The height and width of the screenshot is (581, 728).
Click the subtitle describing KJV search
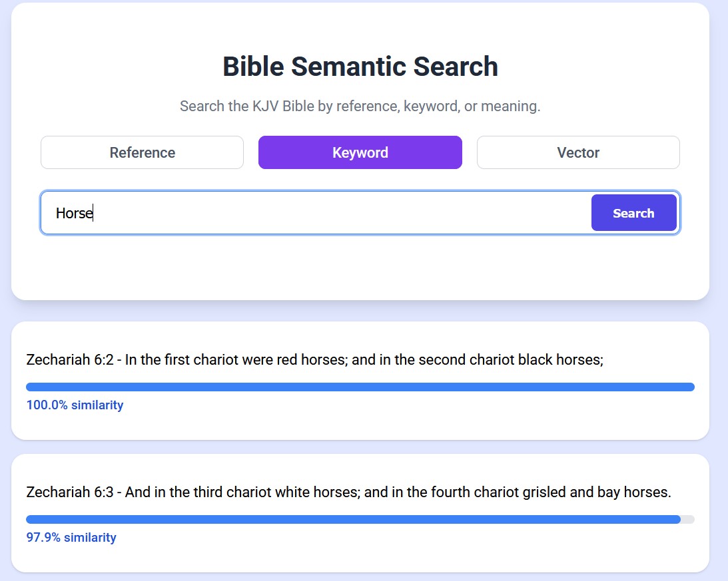[360, 106]
